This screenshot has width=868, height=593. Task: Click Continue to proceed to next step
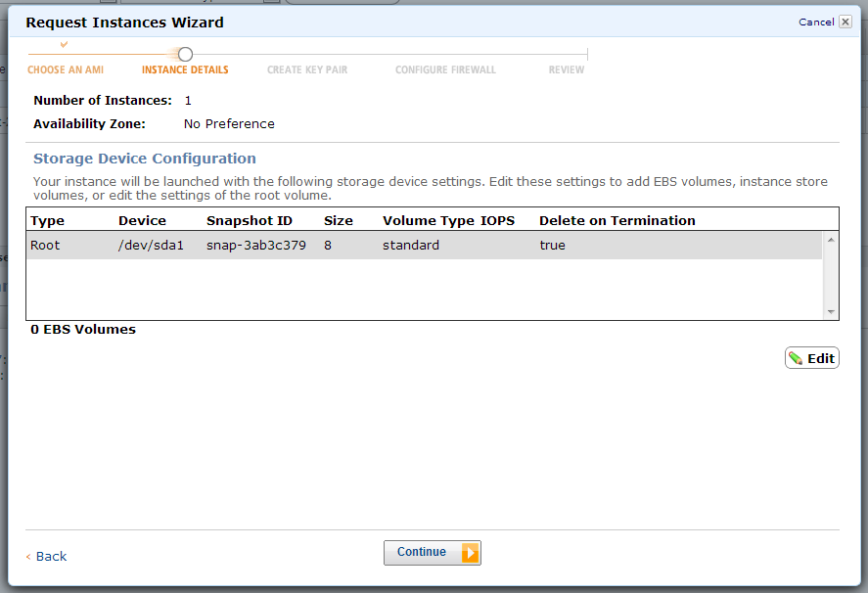[x=432, y=553]
